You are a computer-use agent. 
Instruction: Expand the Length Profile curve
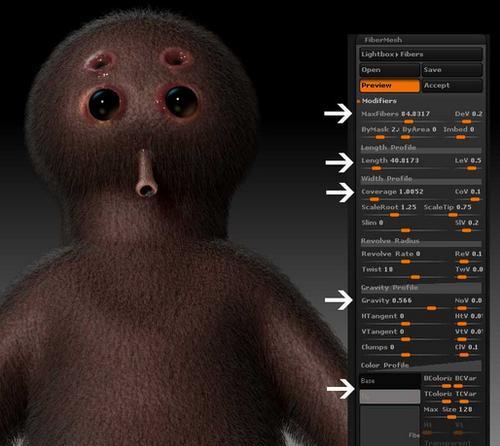pyautogui.click(x=421, y=148)
